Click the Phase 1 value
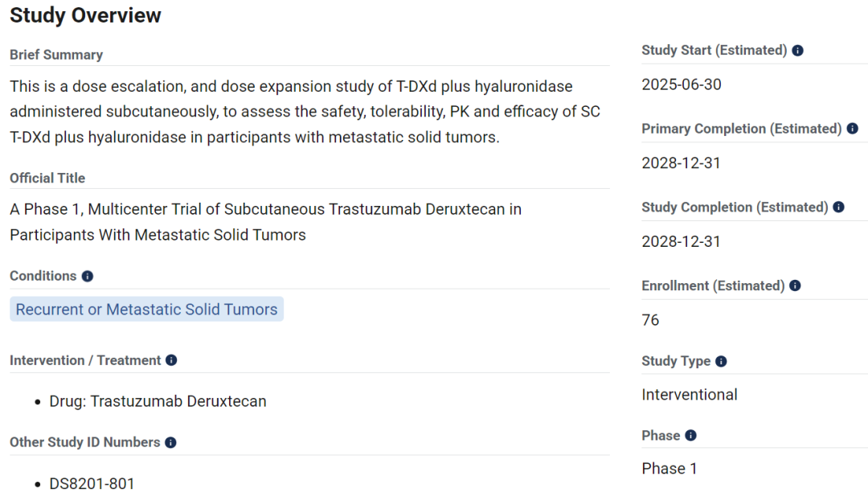The height and width of the screenshot is (497, 868). pos(669,469)
